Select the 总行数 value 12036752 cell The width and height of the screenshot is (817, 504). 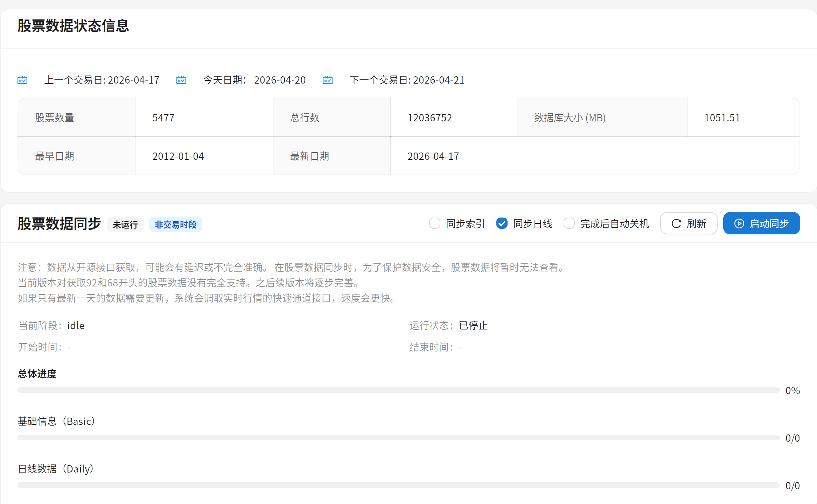coord(430,118)
